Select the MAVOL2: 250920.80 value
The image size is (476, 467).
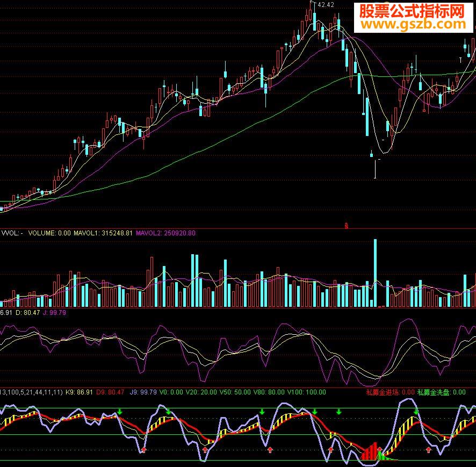[165, 233]
